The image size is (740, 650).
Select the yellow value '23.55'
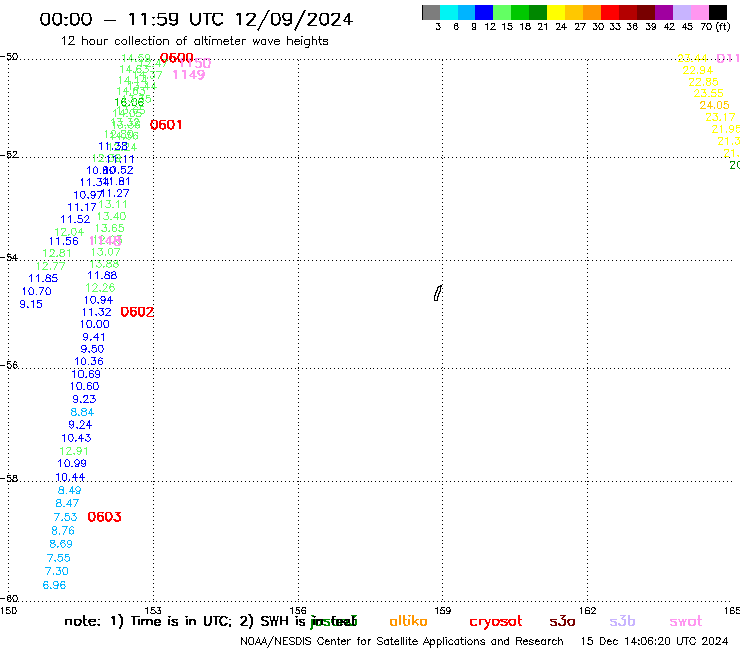coord(708,93)
